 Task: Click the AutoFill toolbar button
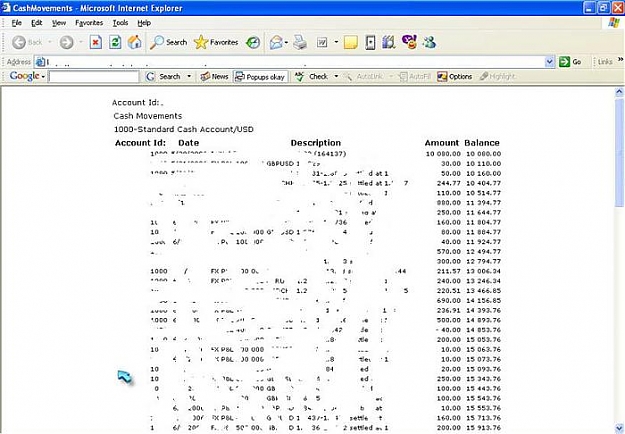415,77
